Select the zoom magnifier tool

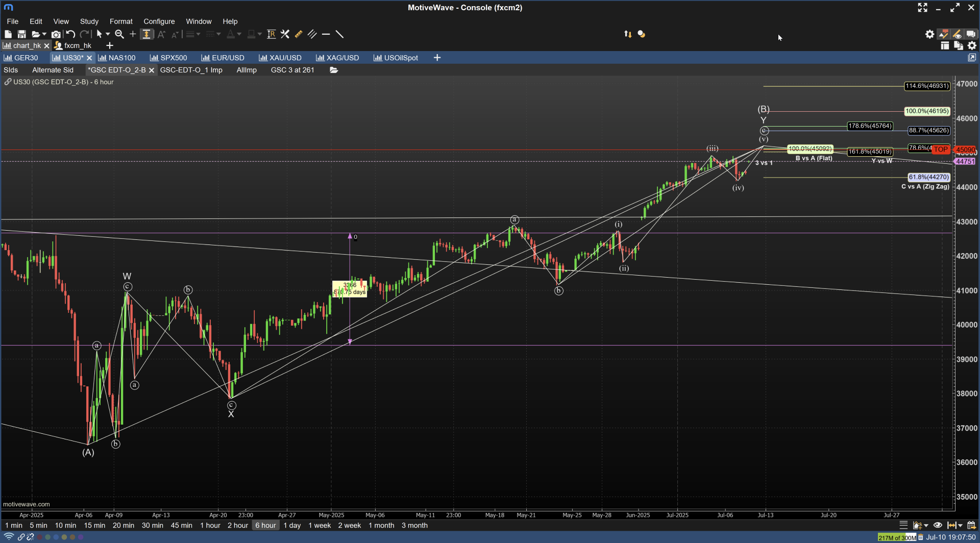(119, 34)
